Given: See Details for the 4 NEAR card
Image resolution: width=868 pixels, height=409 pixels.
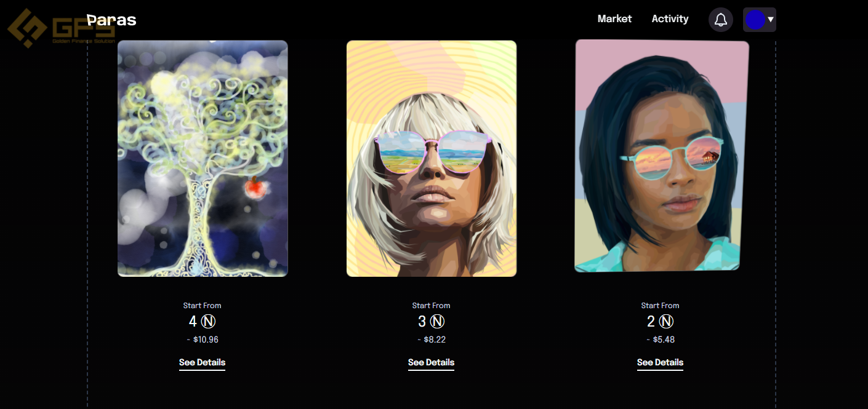Looking at the screenshot, I should [x=202, y=362].
